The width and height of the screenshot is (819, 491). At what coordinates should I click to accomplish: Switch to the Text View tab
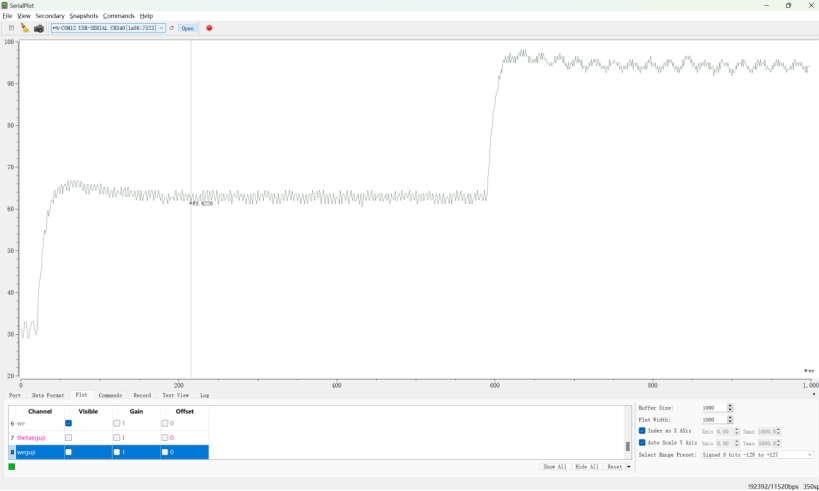176,395
